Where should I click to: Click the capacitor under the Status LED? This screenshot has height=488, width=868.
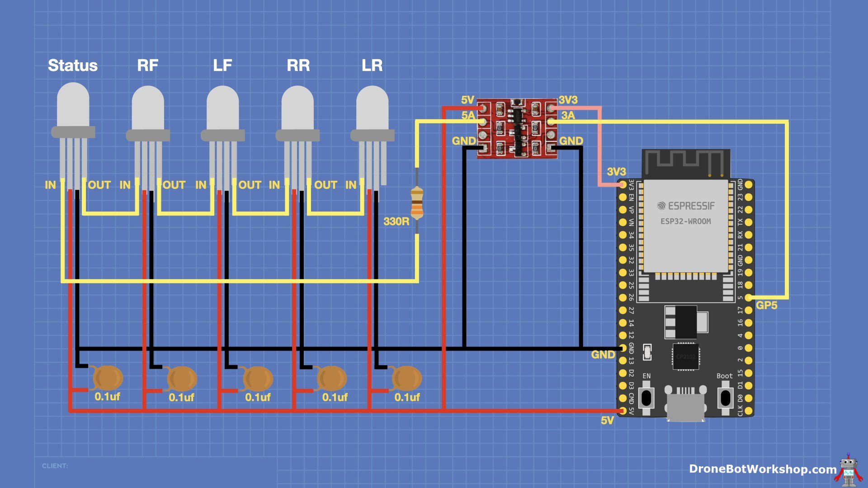pyautogui.click(x=108, y=378)
